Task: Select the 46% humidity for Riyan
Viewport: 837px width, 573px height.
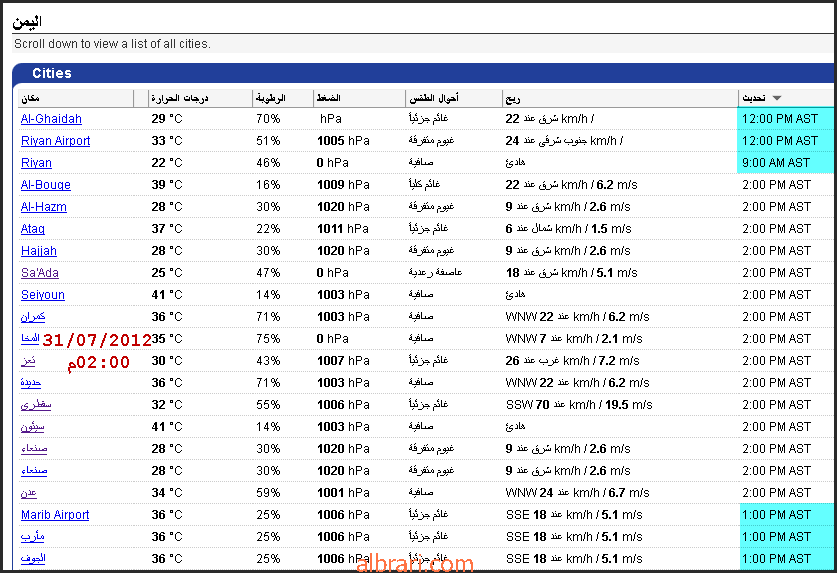Action: [268, 162]
